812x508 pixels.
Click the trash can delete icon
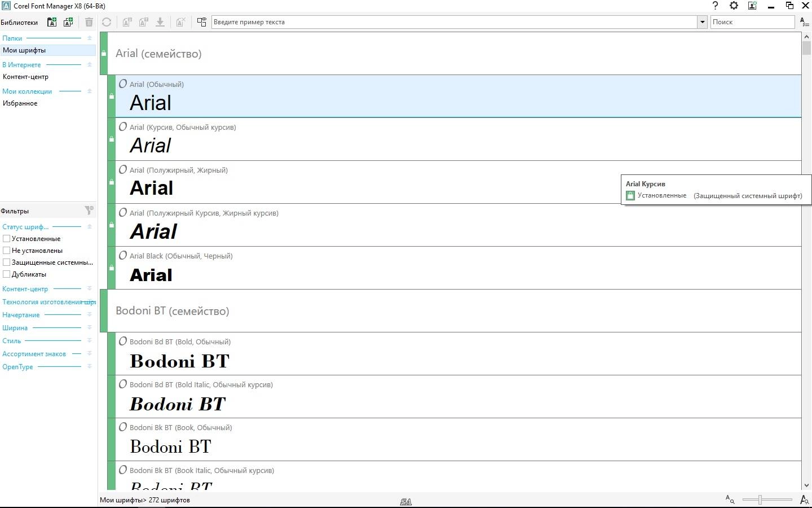click(x=89, y=22)
